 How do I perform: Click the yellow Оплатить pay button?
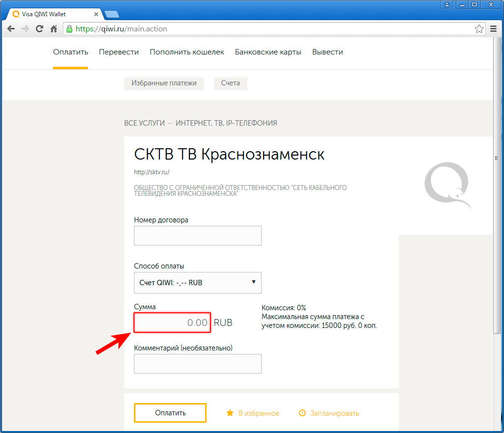170,413
